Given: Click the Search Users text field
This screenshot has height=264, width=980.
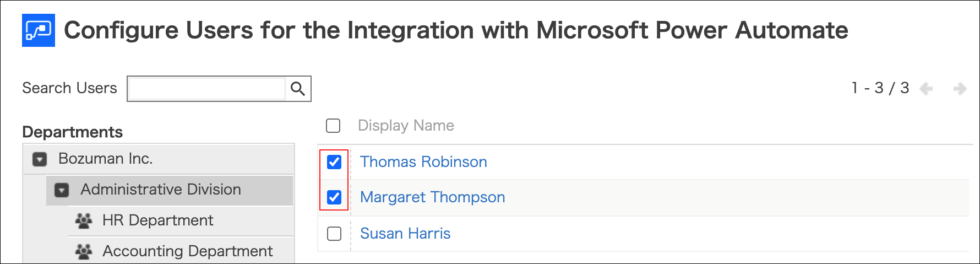Looking at the screenshot, I should [x=206, y=89].
